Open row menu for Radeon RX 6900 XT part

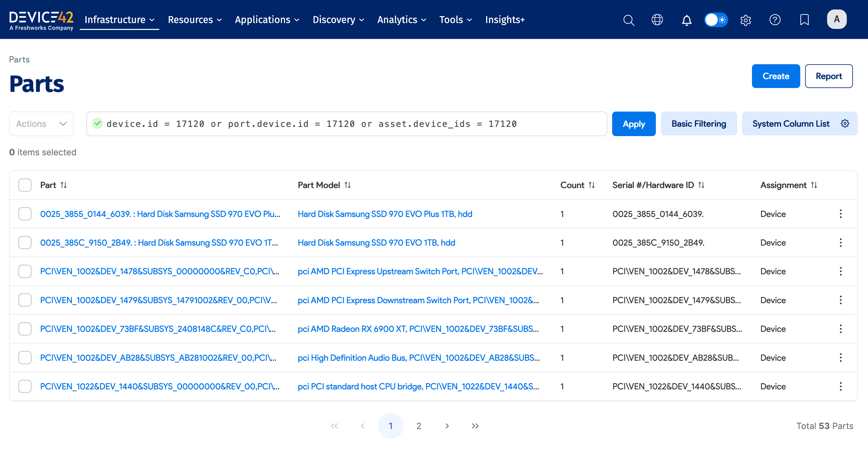tap(840, 329)
